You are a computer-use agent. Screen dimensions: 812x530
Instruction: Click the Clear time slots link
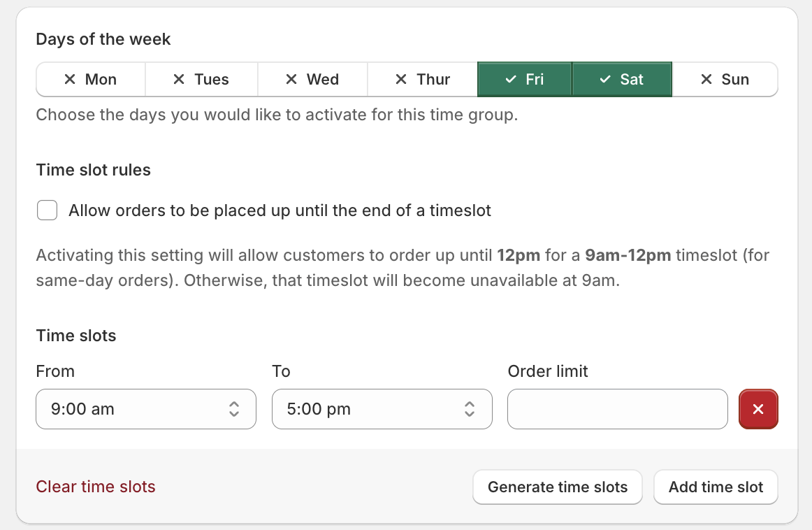(x=96, y=487)
